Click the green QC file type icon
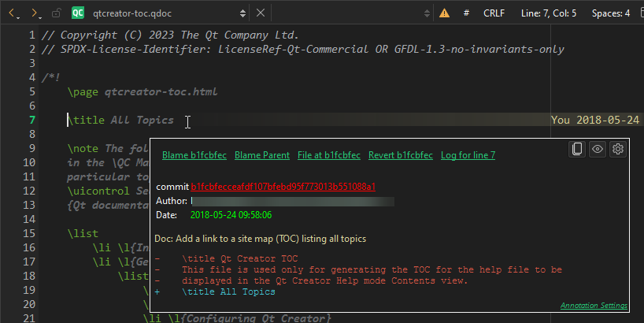The height and width of the screenshot is (323, 644). pyautogui.click(x=78, y=13)
